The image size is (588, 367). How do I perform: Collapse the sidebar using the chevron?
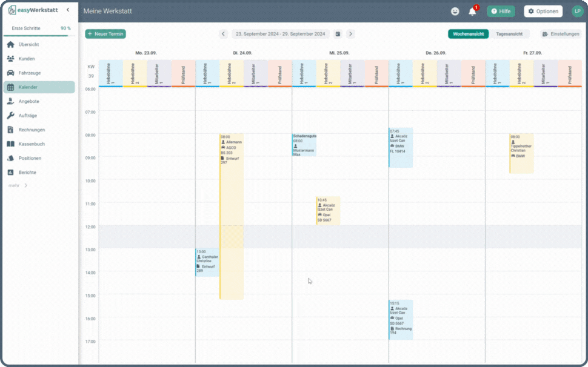pos(67,9)
